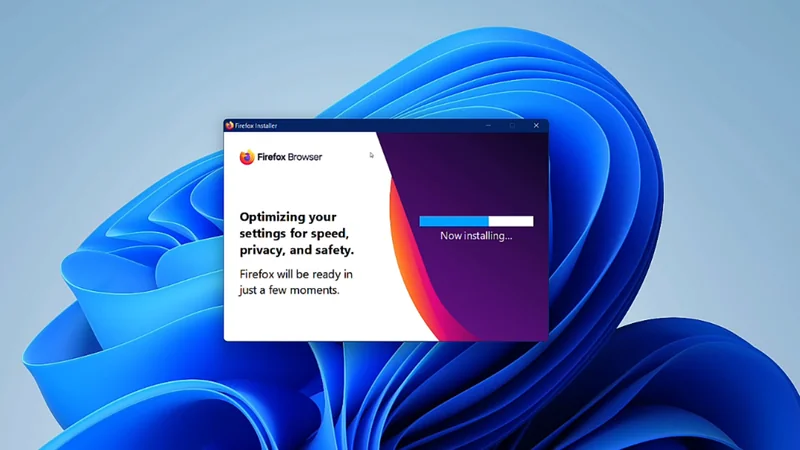Click the blue filled part of the progress bar
Screen dimensions: 800x450
[x=453, y=221]
